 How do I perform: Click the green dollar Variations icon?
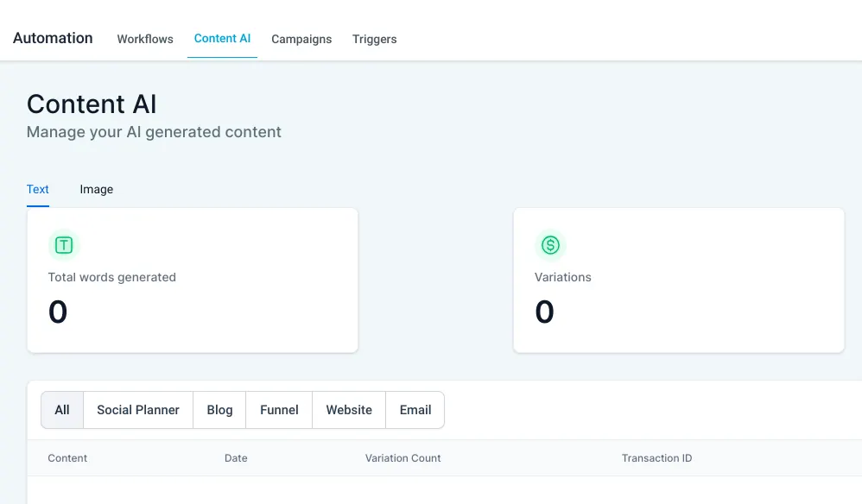tap(550, 245)
